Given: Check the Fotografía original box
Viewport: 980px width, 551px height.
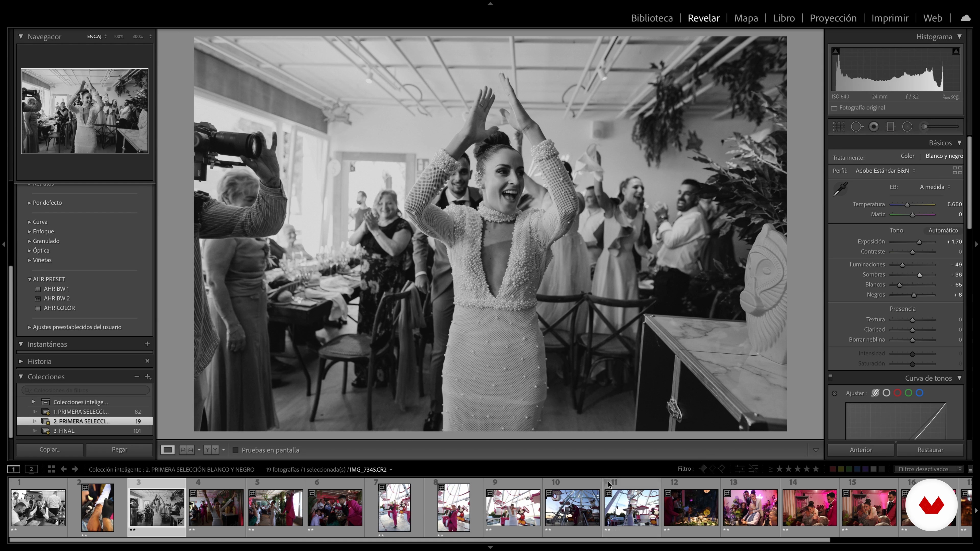Looking at the screenshot, I should 834,108.
